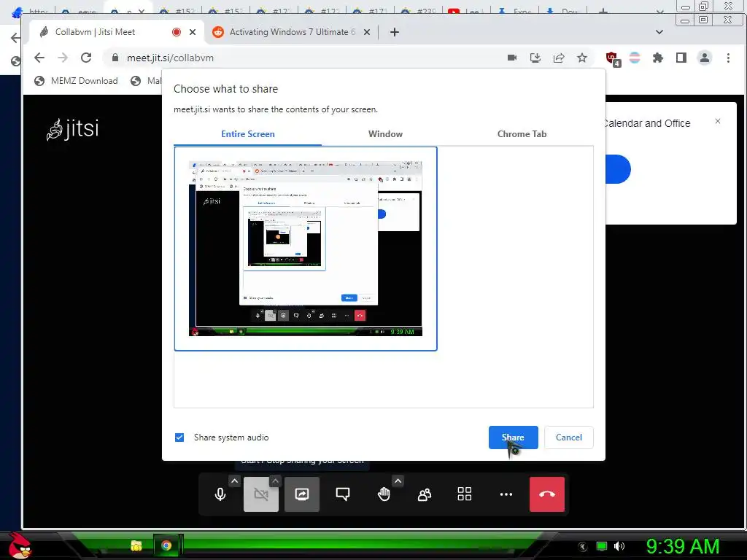The width and height of the screenshot is (747, 560).
Task: Mute the microphone in Jitsi toolbar
Action: pos(220,494)
